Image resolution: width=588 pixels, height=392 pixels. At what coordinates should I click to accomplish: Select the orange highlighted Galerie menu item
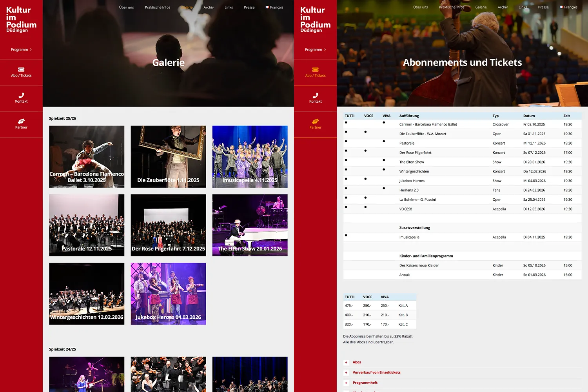click(187, 7)
